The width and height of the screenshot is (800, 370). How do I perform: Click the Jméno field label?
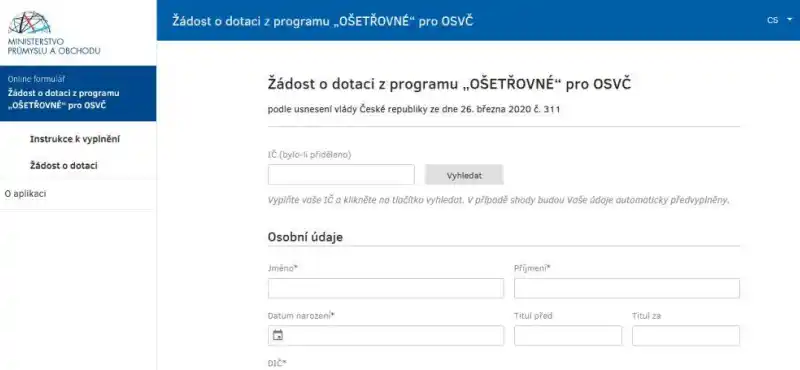click(283, 268)
